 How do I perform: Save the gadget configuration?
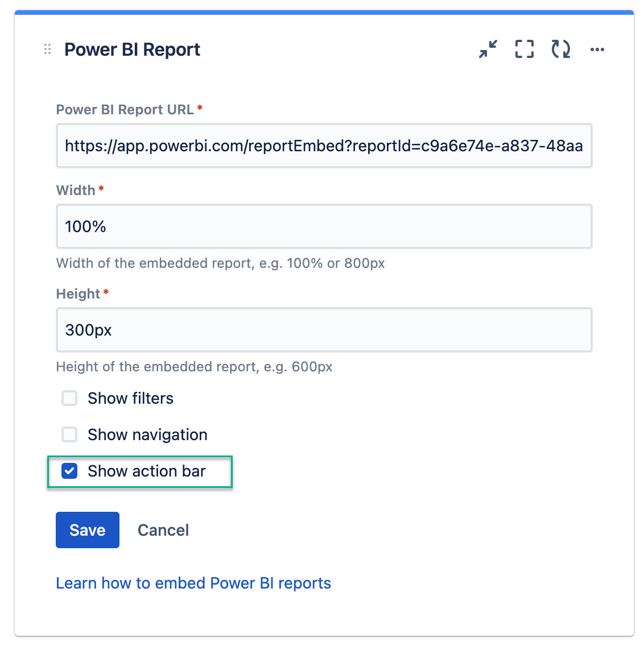(x=88, y=530)
